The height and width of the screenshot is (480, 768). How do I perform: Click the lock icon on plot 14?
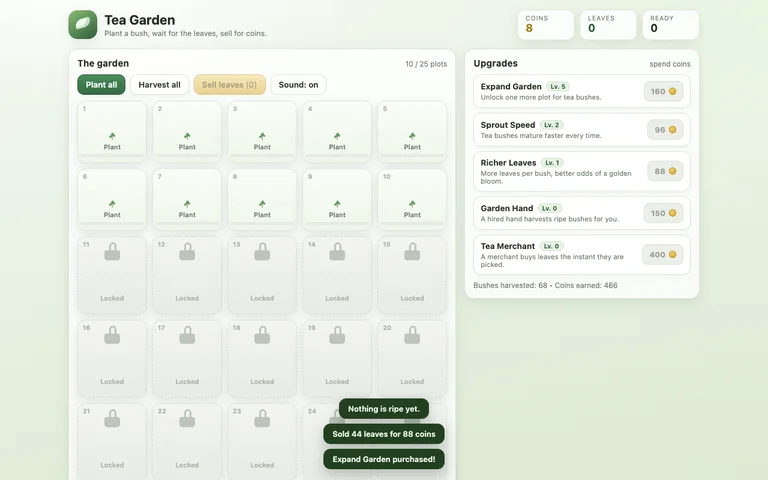(337, 252)
